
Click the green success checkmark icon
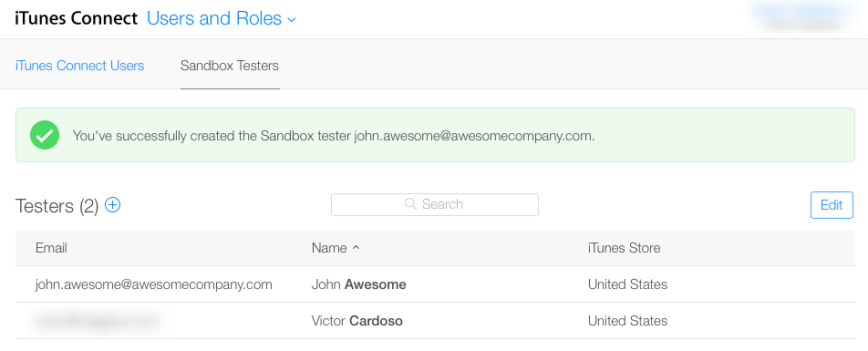(x=45, y=135)
